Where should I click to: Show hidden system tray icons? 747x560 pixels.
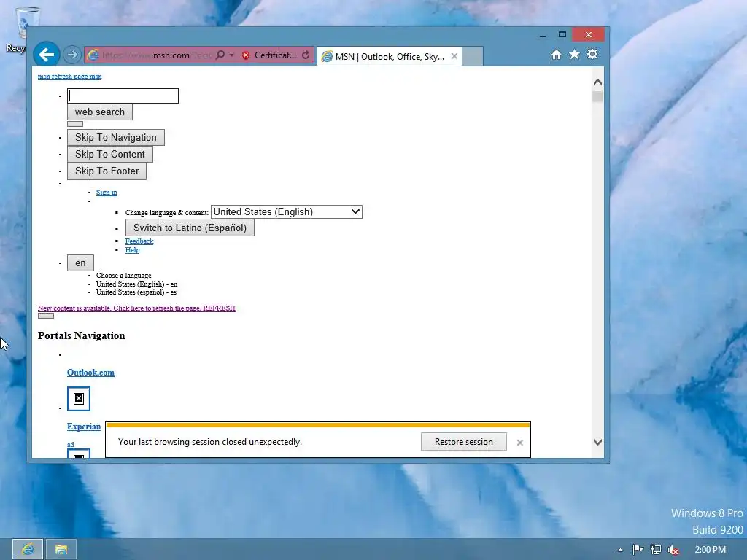click(x=620, y=550)
